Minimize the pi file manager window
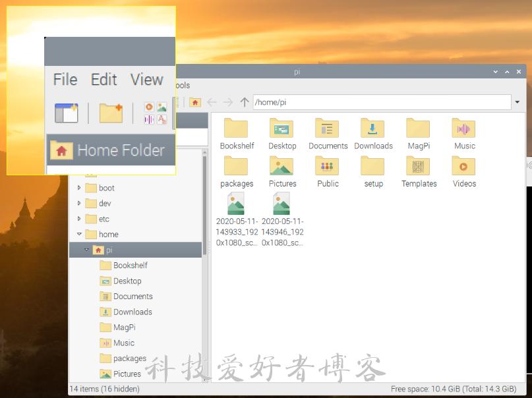The image size is (532, 398). click(496, 72)
